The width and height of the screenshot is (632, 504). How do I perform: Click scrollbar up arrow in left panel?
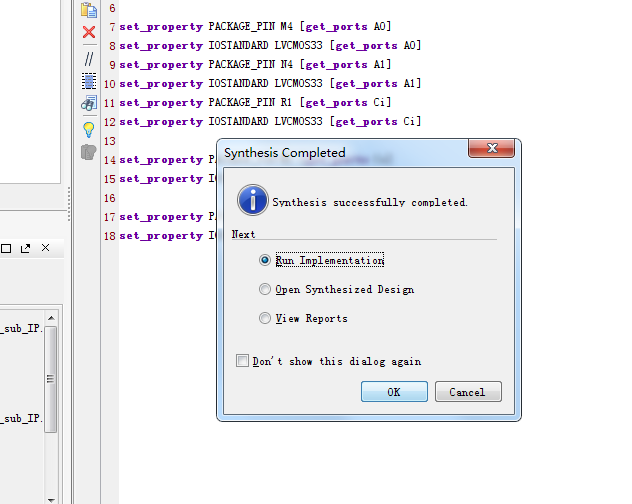point(51,317)
